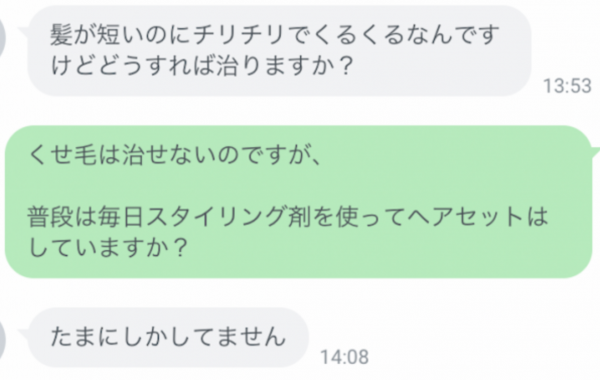Tap the sender avatar beside the first message
600x380 pixels.
(x=3, y=38)
